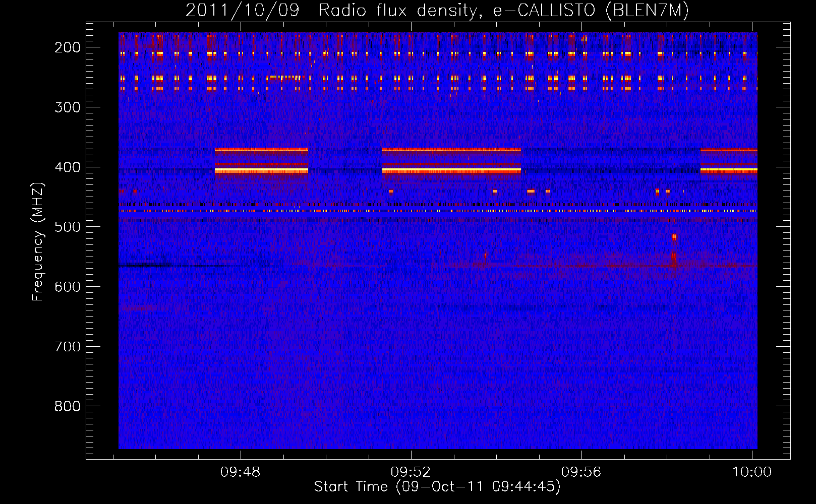The height and width of the screenshot is (504, 816).
Task: Click the 200 frequency tick label
Action: [x=68, y=47]
